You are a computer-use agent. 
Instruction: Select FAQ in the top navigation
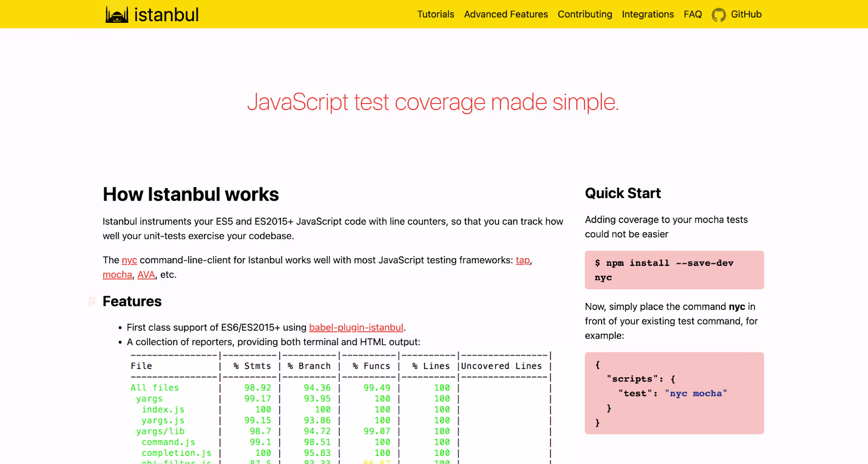(x=693, y=14)
